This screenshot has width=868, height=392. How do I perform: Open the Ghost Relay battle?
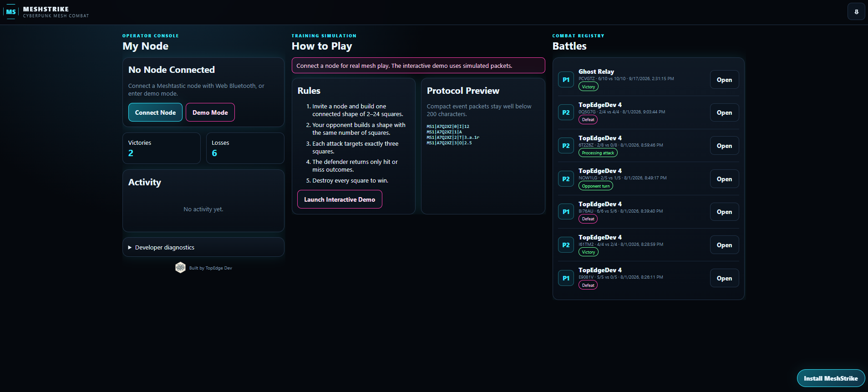coord(724,80)
